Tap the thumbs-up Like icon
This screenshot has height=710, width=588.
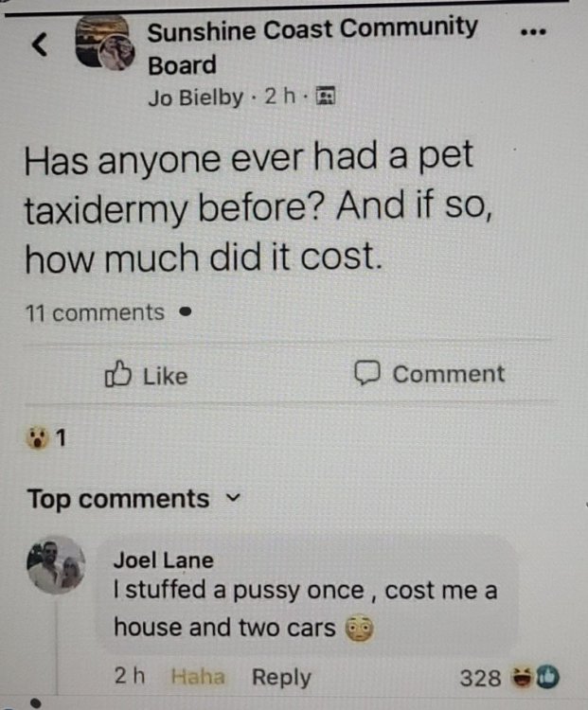coord(118,374)
